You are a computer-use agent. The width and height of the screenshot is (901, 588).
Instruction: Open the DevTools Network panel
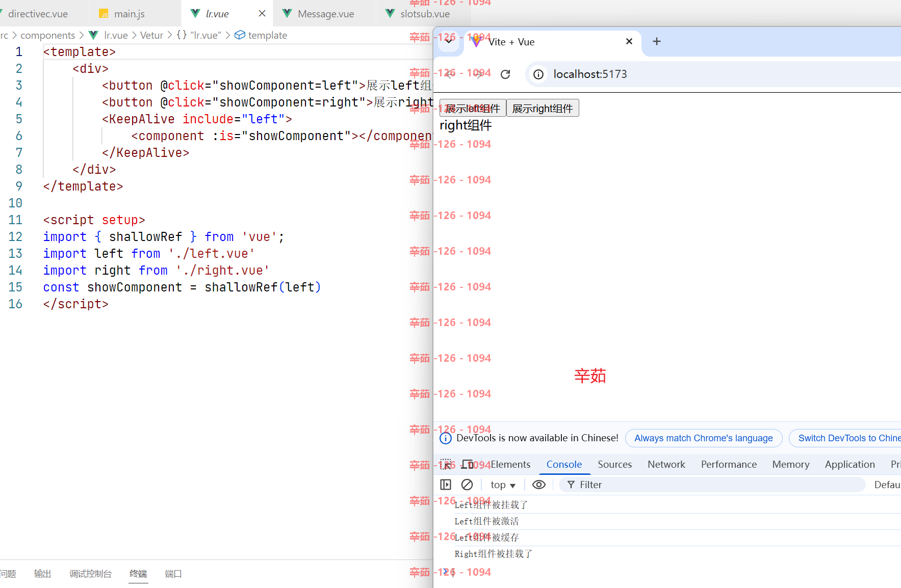point(666,464)
